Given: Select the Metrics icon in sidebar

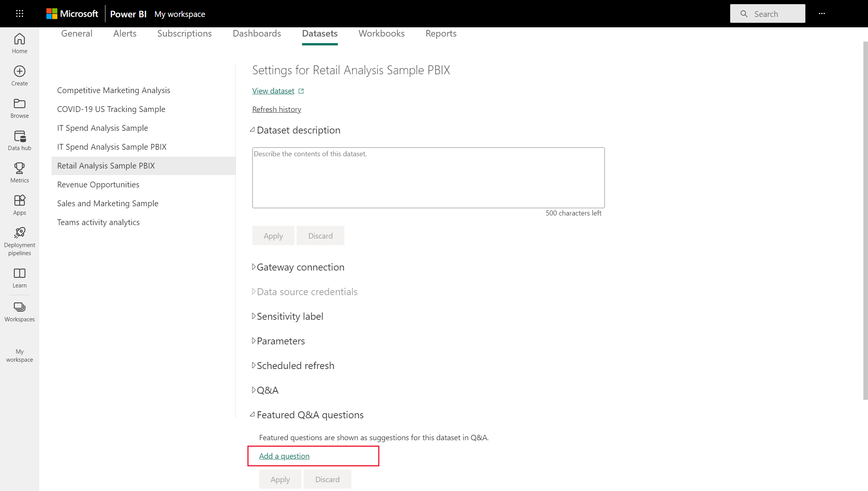Looking at the screenshot, I should [x=20, y=173].
